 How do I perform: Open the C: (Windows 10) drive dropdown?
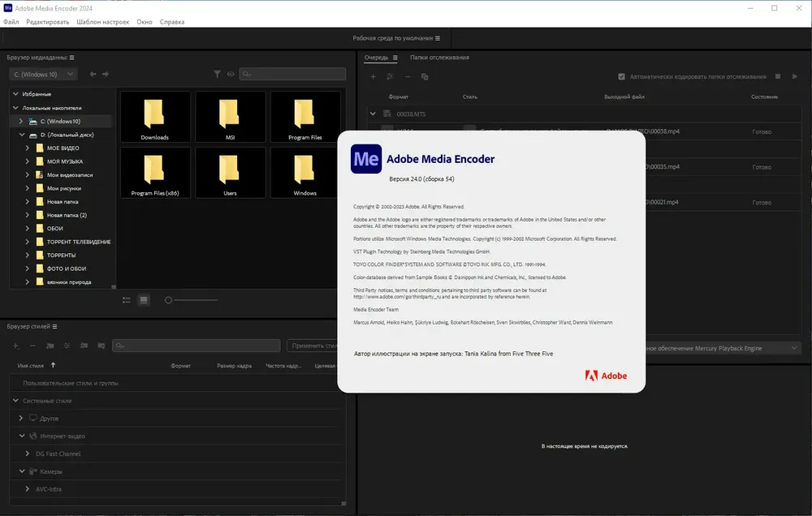pyautogui.click(x=44, y=75)
